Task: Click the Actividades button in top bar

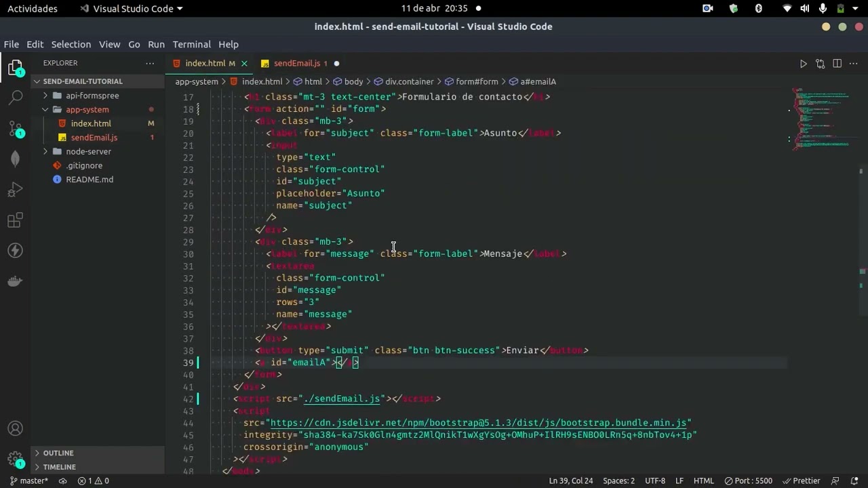Action: (x=33, y=8)
